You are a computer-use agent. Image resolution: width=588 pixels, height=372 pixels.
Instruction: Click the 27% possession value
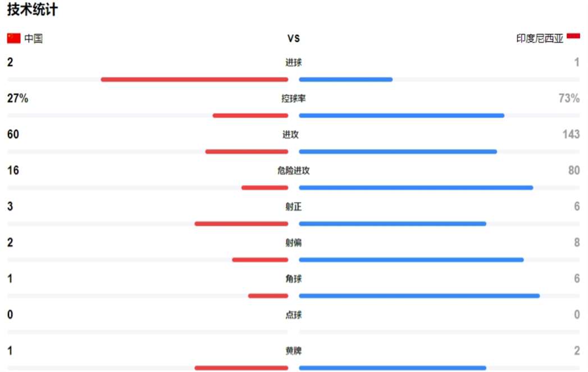[17, 98]
